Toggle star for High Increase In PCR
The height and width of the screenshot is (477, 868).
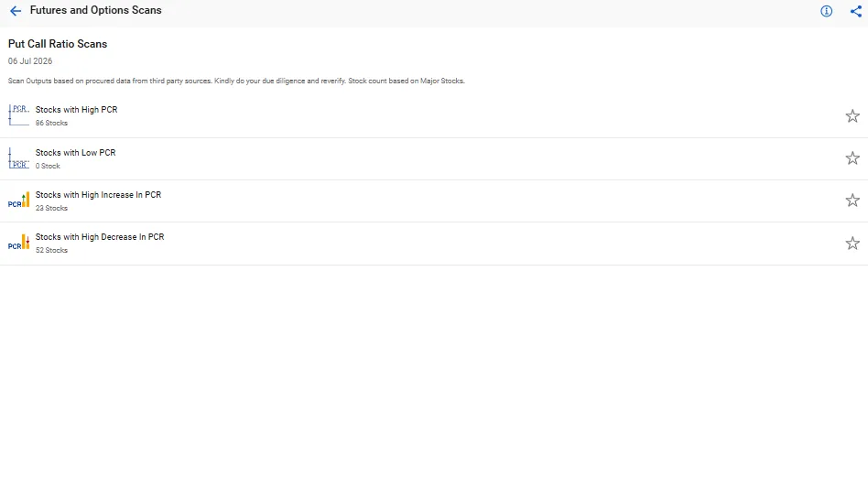tap(852, 201)
